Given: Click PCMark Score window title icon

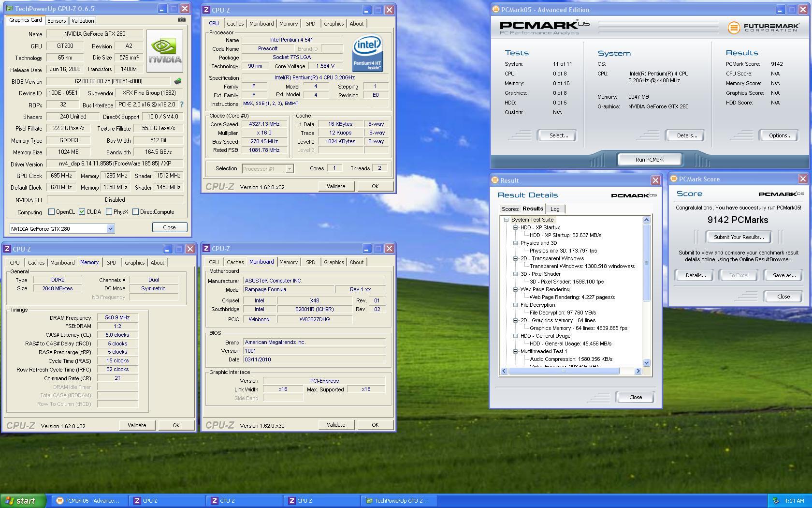Looking at the screenshot, I should [673, 179].
